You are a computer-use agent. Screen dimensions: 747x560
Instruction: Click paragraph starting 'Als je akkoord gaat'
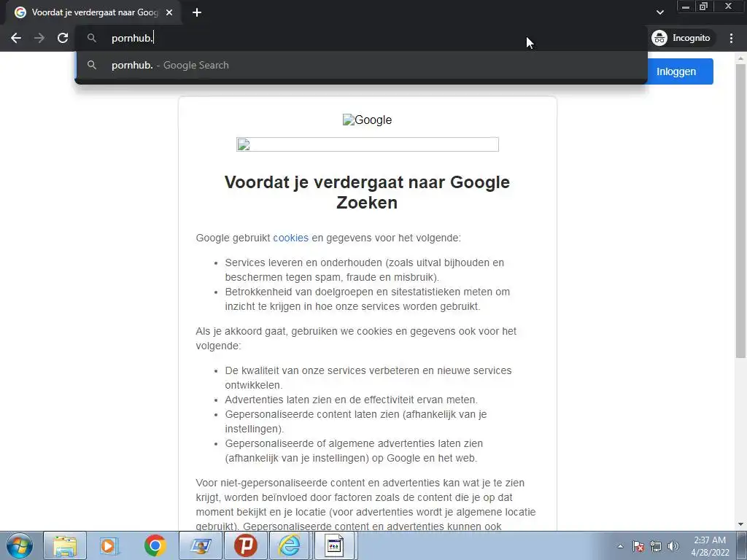(356, 338)
